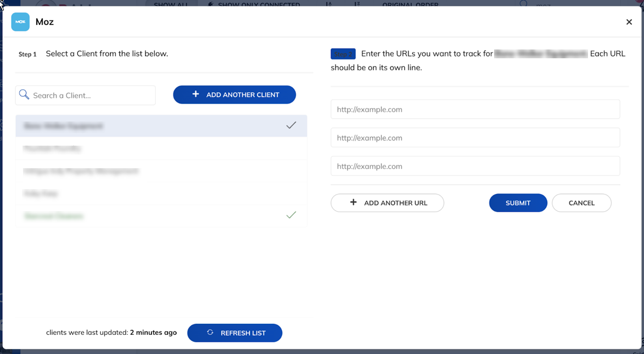
Task: Click the green checkmark beside green client name
Action: pos(291,215)
